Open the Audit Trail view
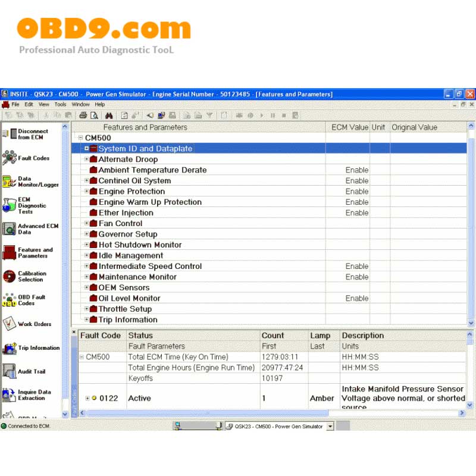 pyautogui.click(x=24, y=371)
